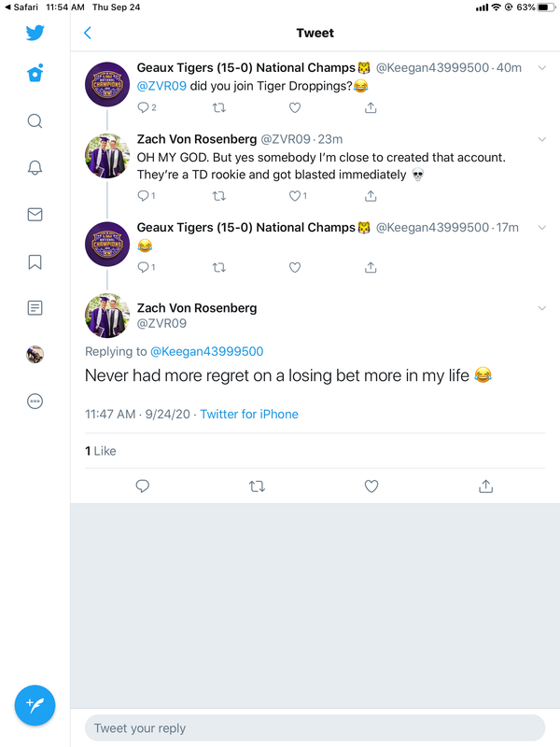
Task: Open Search from the sidebar
Action: (35, 121)
